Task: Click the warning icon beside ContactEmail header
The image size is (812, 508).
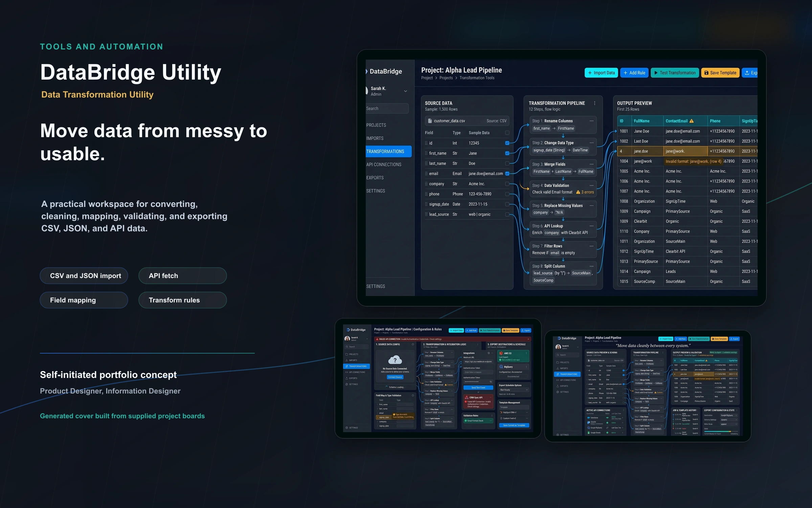Action: (x=692, y=121)
